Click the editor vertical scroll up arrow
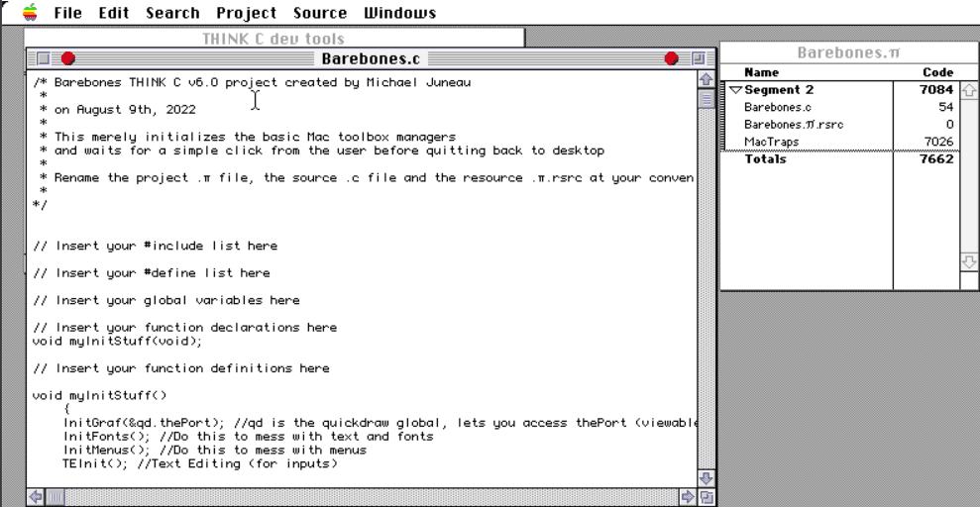The height and width of the screenshot is (507, 980). (707, 79)
